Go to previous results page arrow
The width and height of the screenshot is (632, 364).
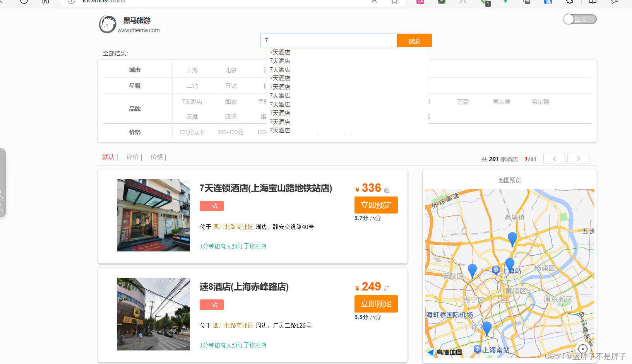tap(554, 159)
